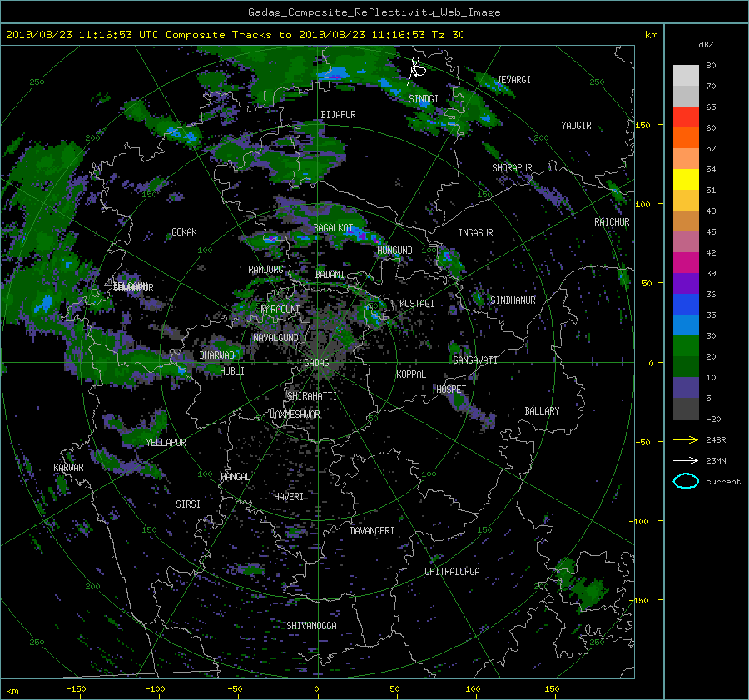The image size is (749, 700).
Task: Click the NAVALGUND city label
Action: point(275,338)
